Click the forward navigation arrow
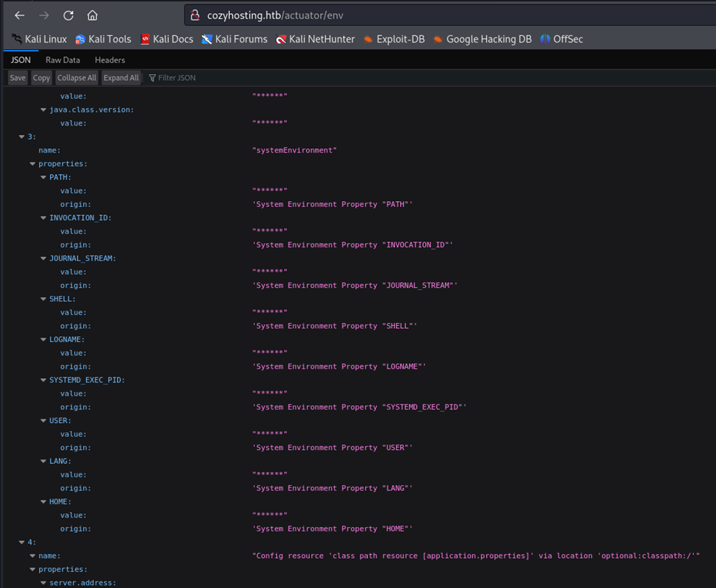Screen dimensions: 716x588 point(44,15)
